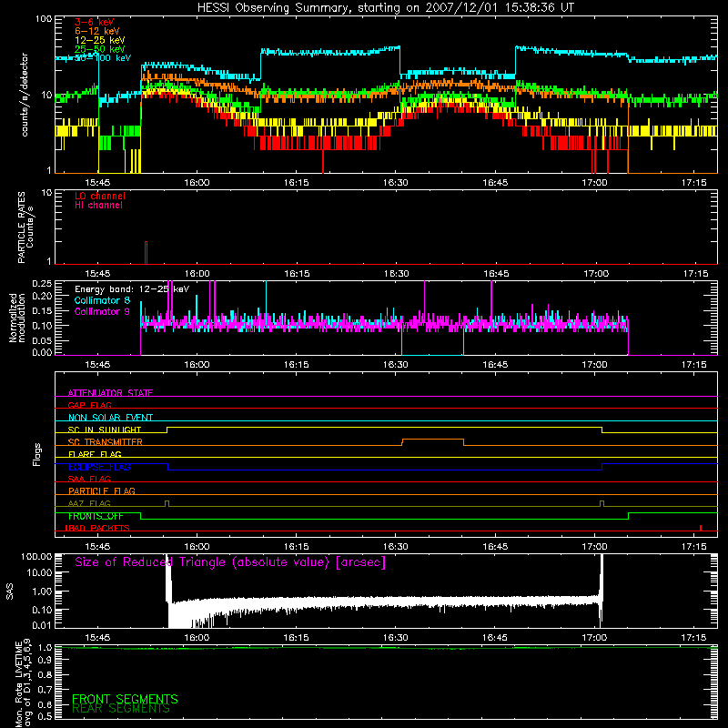Viewport: 728px width, 728px height.
Task: Click the 0.25 y-axis value on modulation panel
Action: click(42, 284)
